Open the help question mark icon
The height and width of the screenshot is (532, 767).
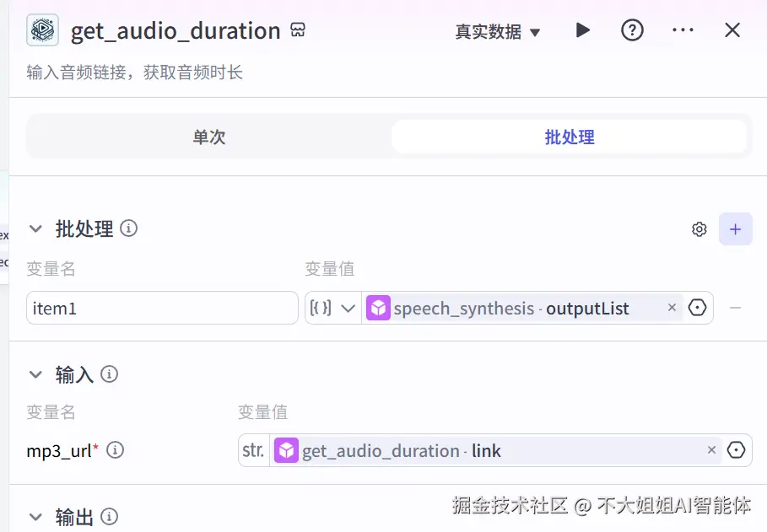(632, 30)
